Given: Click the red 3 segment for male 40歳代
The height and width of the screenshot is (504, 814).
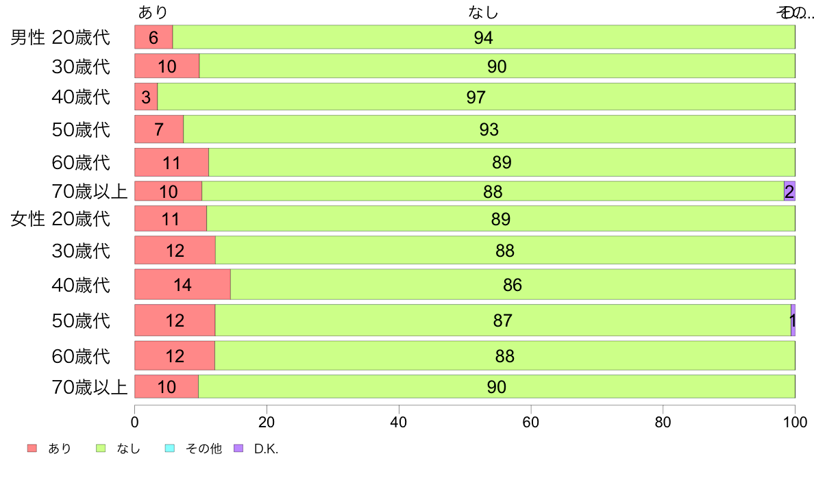Looking at the screenshot, I should tap(146, 97).
